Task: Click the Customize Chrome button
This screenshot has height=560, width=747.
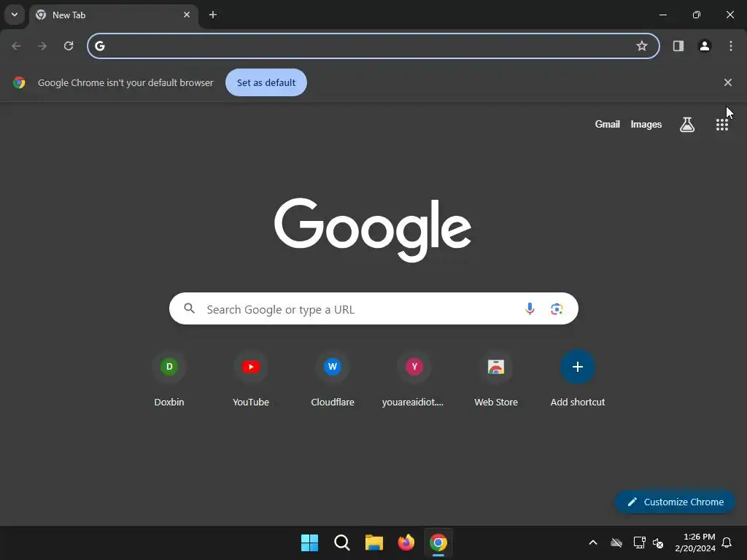Action: 675,502
